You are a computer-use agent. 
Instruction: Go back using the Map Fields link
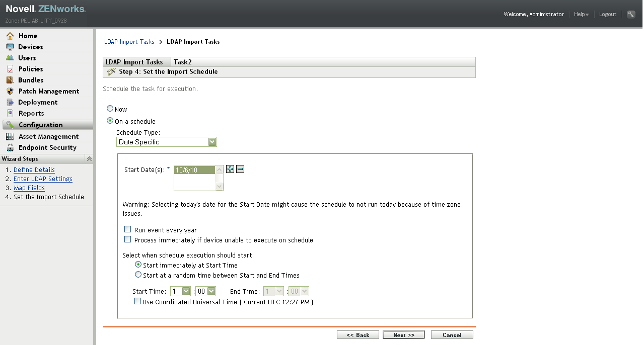pyautogui.click(x=29, y=188)
